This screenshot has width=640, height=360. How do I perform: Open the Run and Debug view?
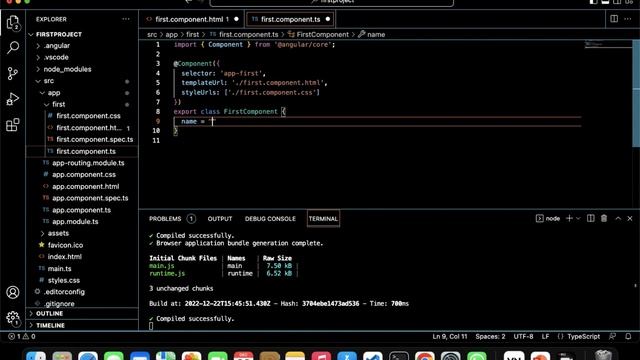coord(13,99)
